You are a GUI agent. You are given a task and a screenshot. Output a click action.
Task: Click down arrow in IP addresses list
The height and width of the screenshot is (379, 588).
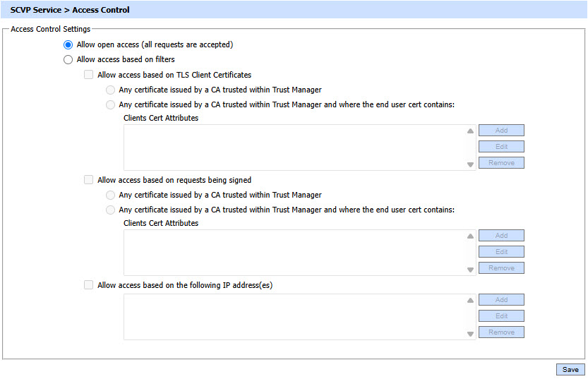click(470, 334)
